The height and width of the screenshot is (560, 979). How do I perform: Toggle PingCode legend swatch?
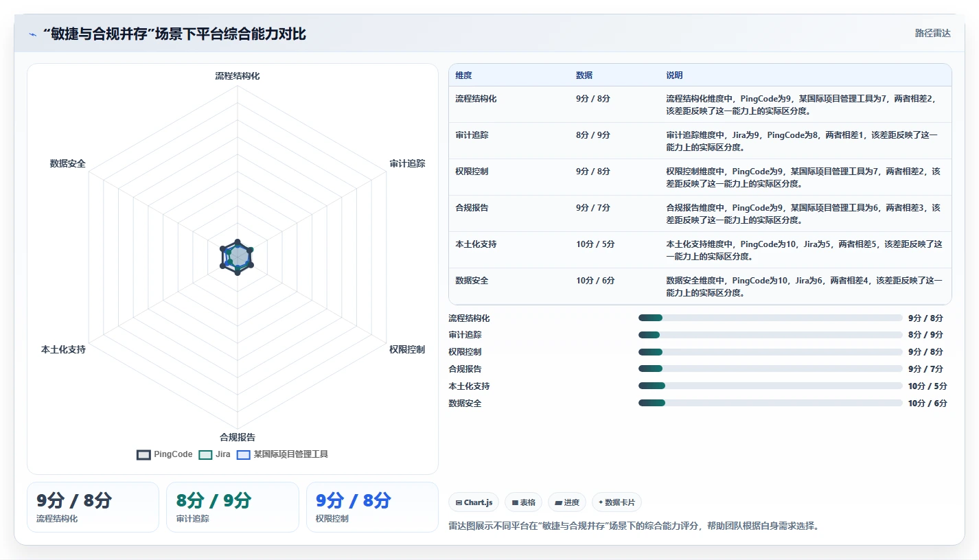pos(143,454)
